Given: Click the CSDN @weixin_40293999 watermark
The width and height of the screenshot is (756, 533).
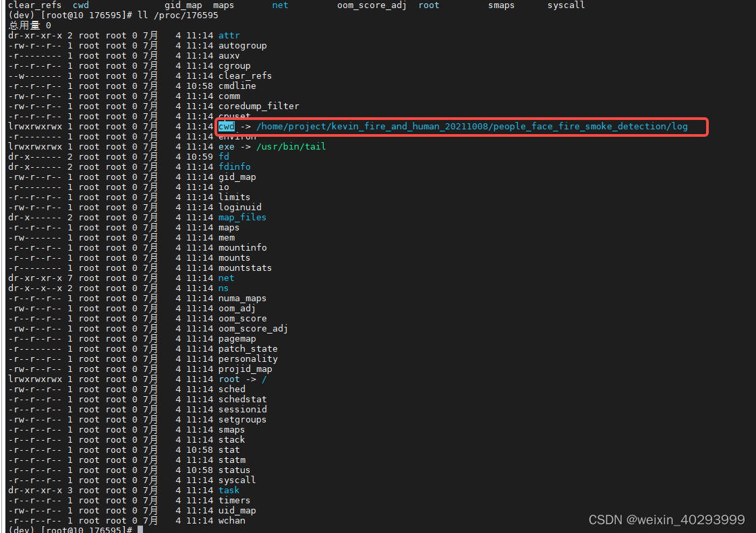Looking at the screenshot, I should point(666,520).
